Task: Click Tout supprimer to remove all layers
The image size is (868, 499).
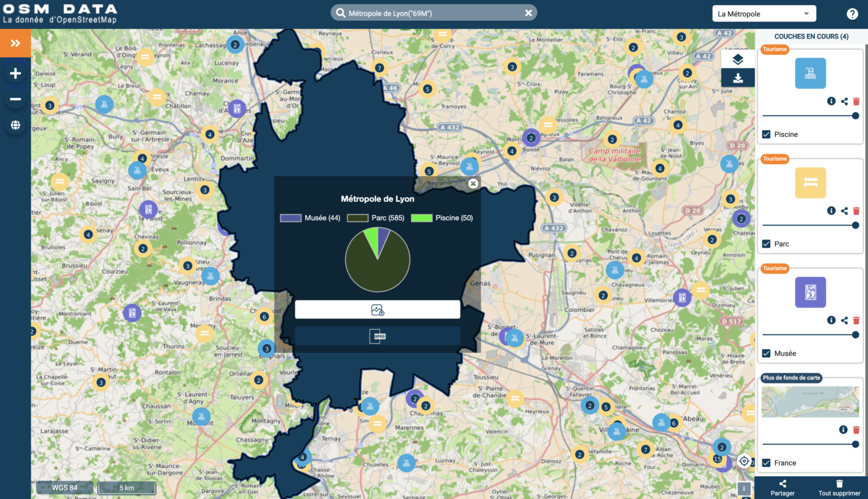Action: pos(839,487)
